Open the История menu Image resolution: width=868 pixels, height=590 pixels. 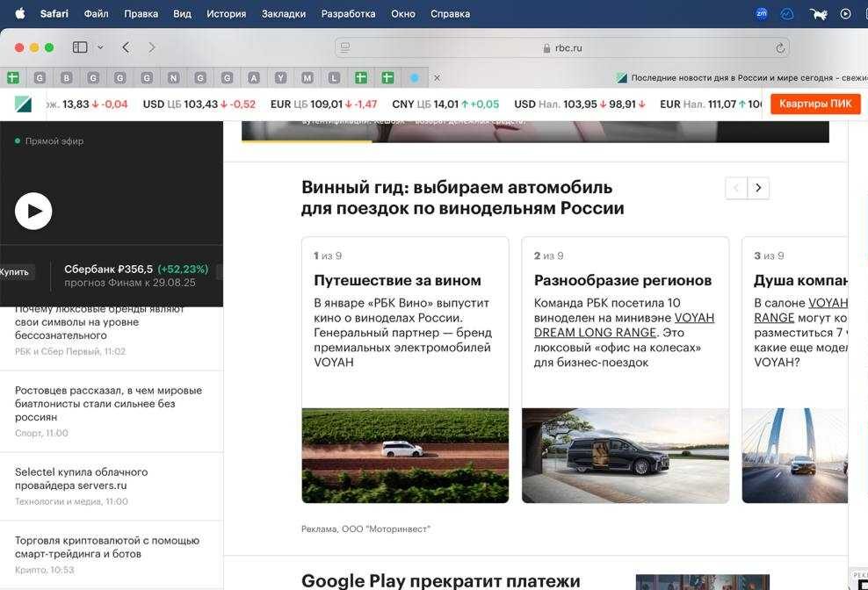(x=227, y=14)
